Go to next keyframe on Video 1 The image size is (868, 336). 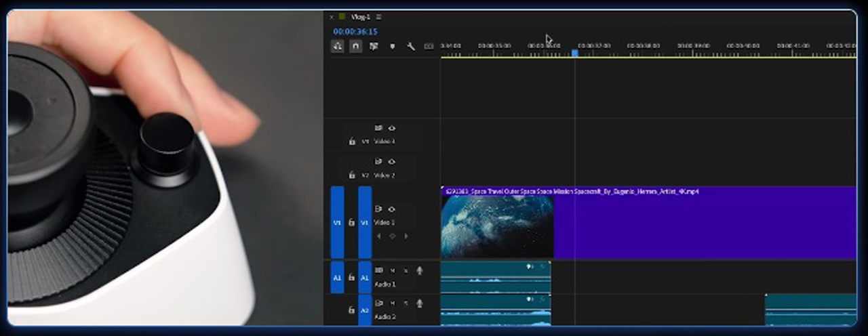(406, 236)
